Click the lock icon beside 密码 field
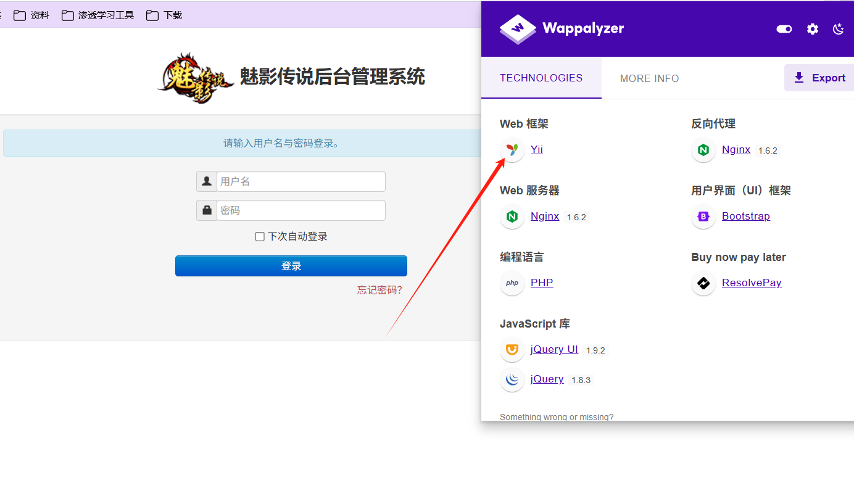The width and height of the screenshot is (854, 504). [x=207, y=210]
